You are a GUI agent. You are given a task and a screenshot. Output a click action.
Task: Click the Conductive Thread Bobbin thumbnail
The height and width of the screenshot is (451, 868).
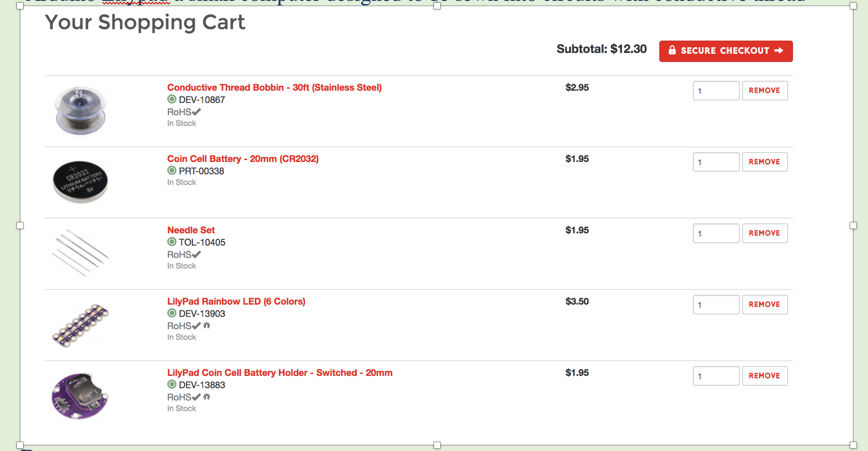click(80, 111)
